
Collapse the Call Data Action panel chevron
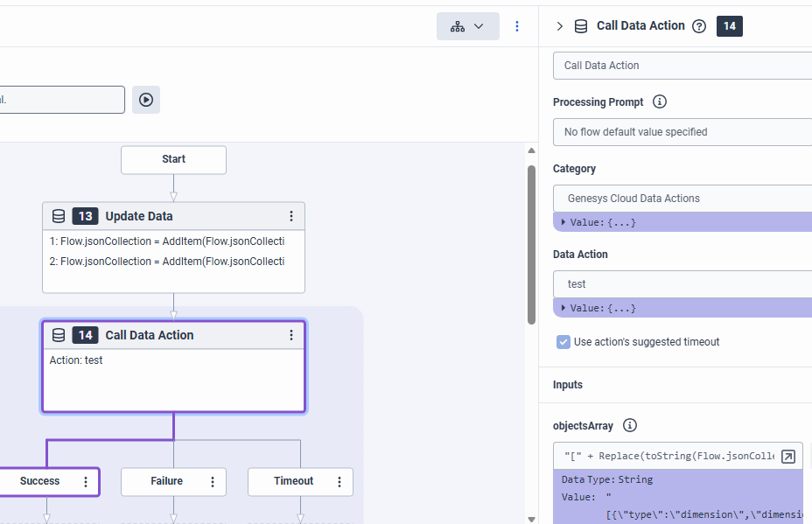coord(560,26)
